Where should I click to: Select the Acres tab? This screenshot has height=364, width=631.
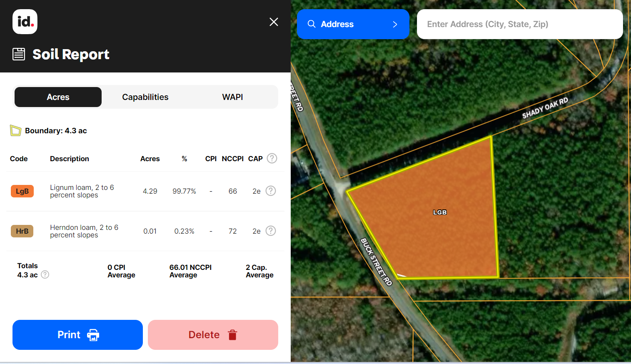(58, 97)
